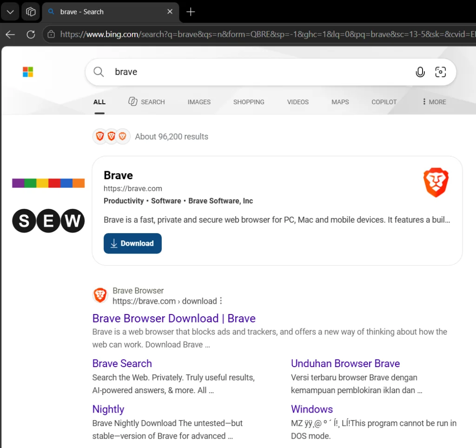Click the Brave lion icons beside results count
Screen dimensions: 476x448
coord(112,136)
